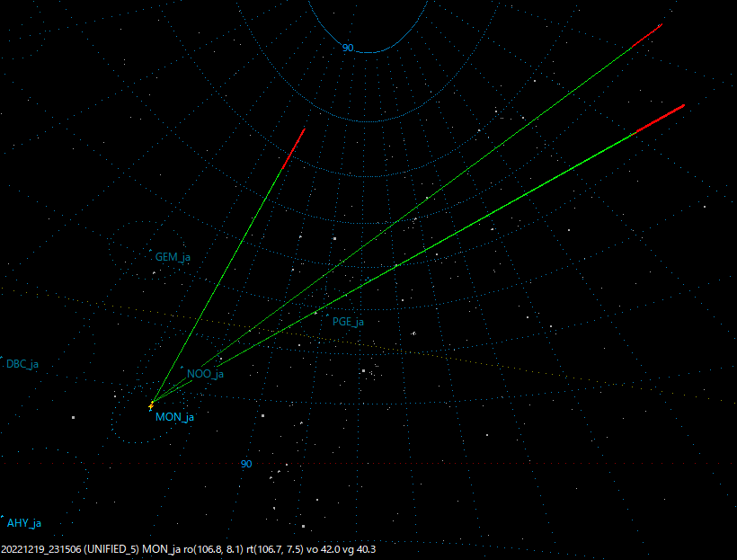
Task: Click the timestamp 20221219_231506 in the status bar
Action: pyautogui.click(x=41, y=548)
